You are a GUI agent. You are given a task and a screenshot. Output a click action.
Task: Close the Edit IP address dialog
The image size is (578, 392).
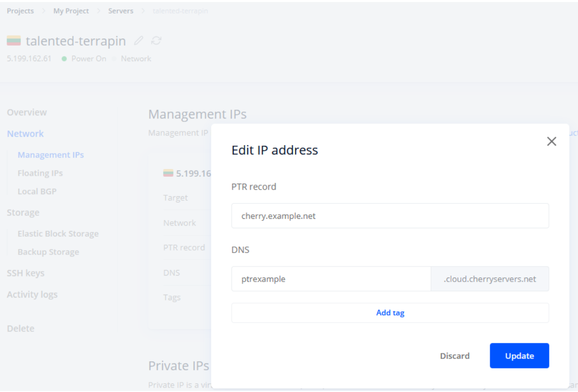pos(551,142)
